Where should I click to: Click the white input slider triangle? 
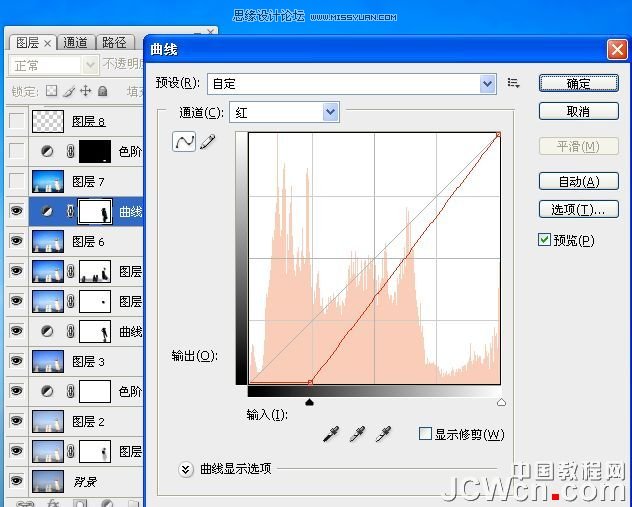(x=501, y=402)
